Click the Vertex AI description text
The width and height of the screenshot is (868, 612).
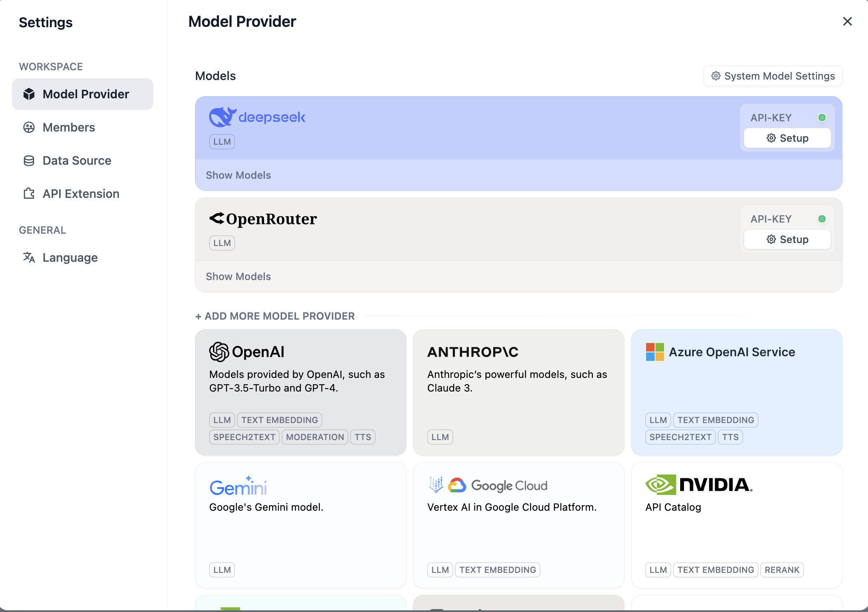[512, 507]
